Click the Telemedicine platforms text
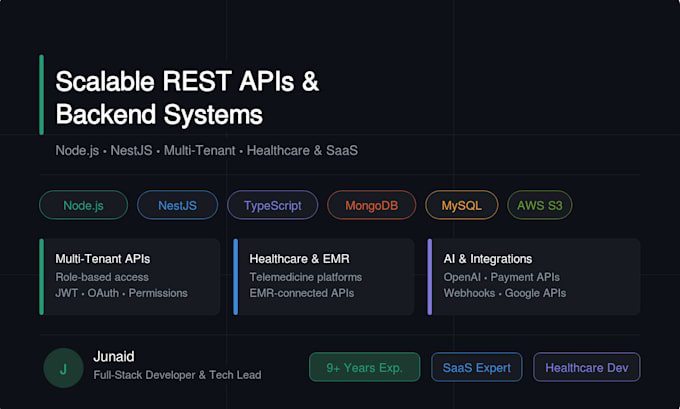The image size is (680, 409). pyautogui.click(x=305, y=277)
